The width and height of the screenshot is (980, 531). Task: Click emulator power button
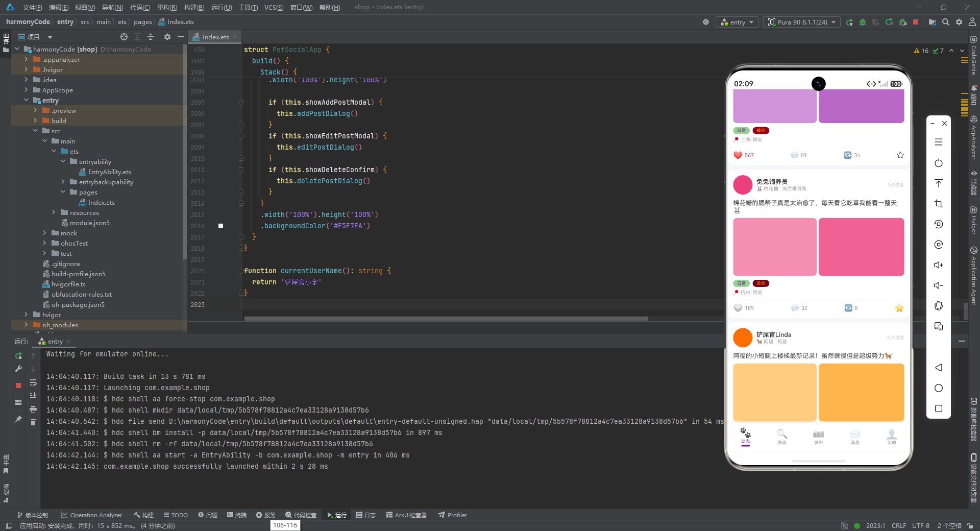[939, 163]
